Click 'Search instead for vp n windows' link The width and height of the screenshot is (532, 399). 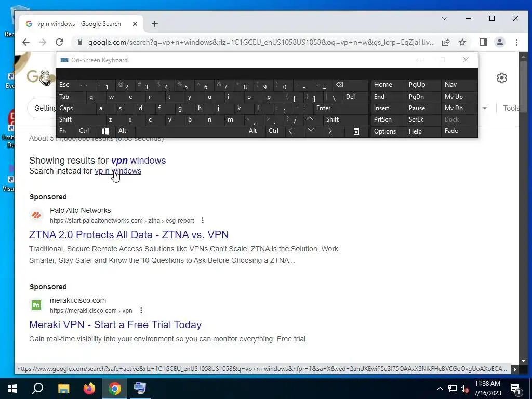[x=118, y=171]
